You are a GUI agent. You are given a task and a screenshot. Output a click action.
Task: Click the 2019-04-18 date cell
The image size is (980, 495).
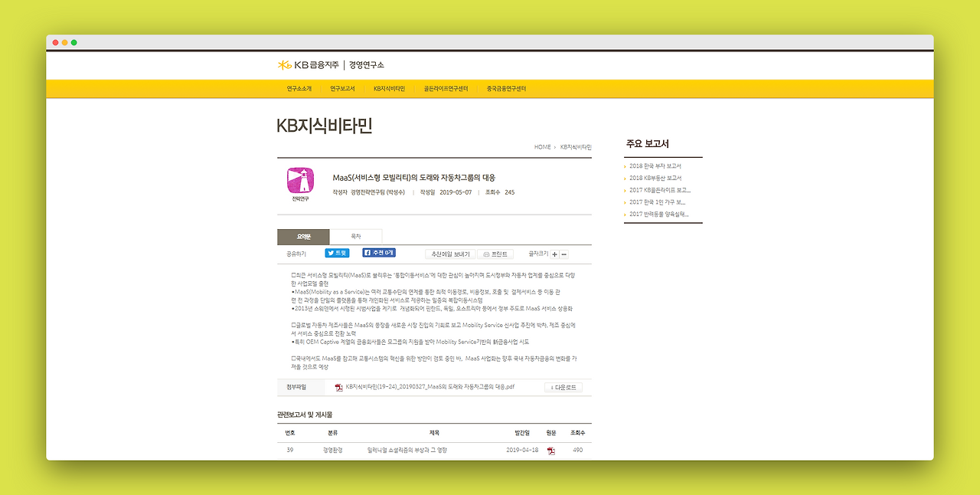pyautogui.click(x=522, y=450)
